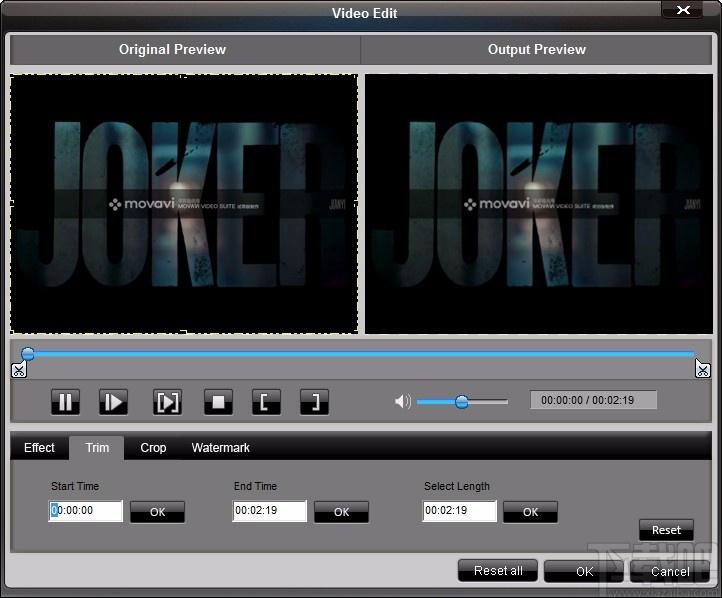Click the Start Time label

(75, 486)
